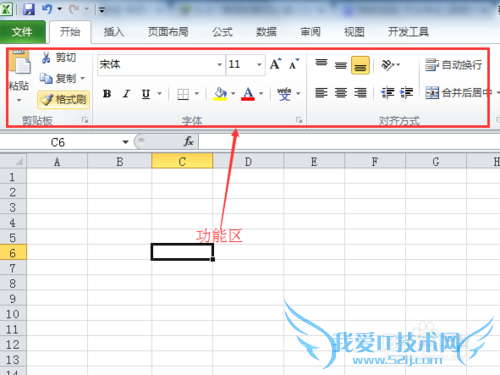Select column C header

pos(182,161)
